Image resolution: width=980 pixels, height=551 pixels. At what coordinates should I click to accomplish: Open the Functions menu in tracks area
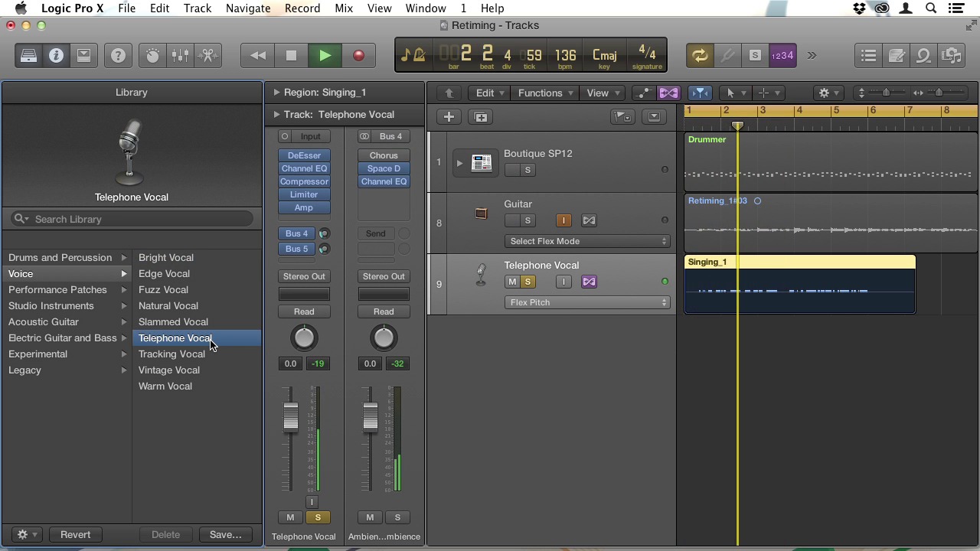pyautogui.click(x=544, y=93)
